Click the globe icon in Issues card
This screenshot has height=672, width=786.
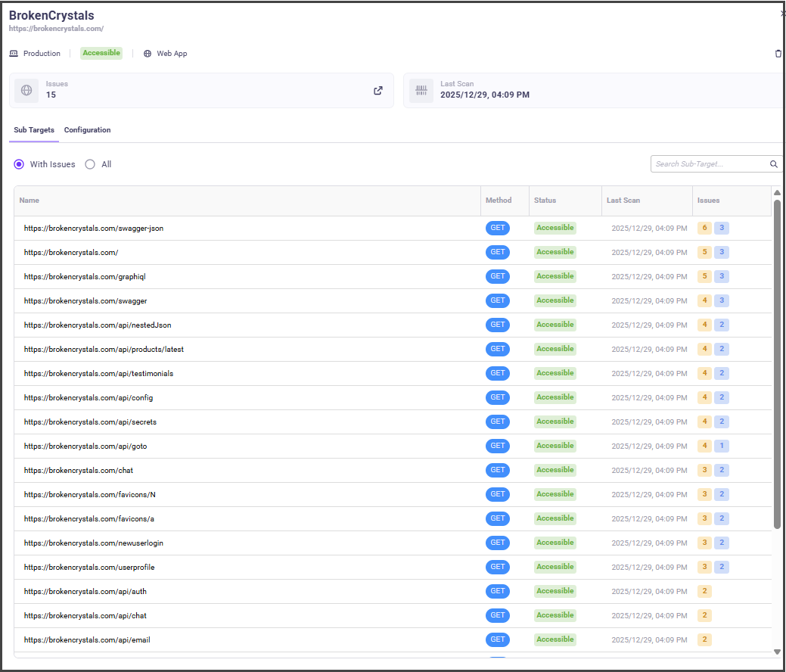pos(26,91)
